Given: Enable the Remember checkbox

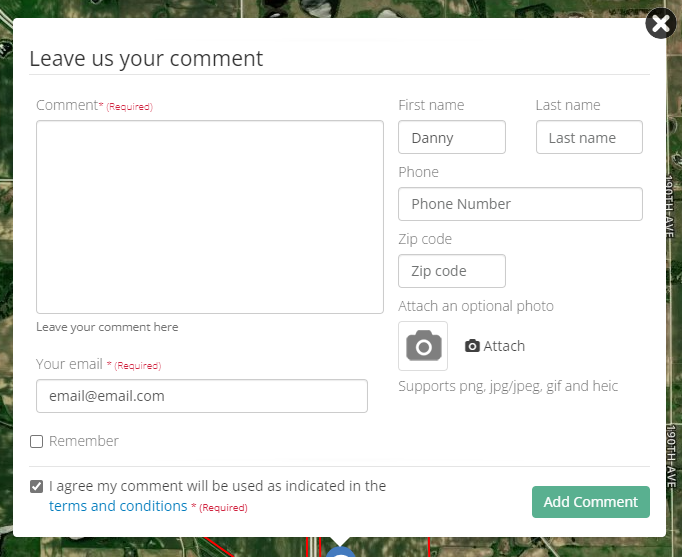Looking at the screenshot, I should click(37, 441).
